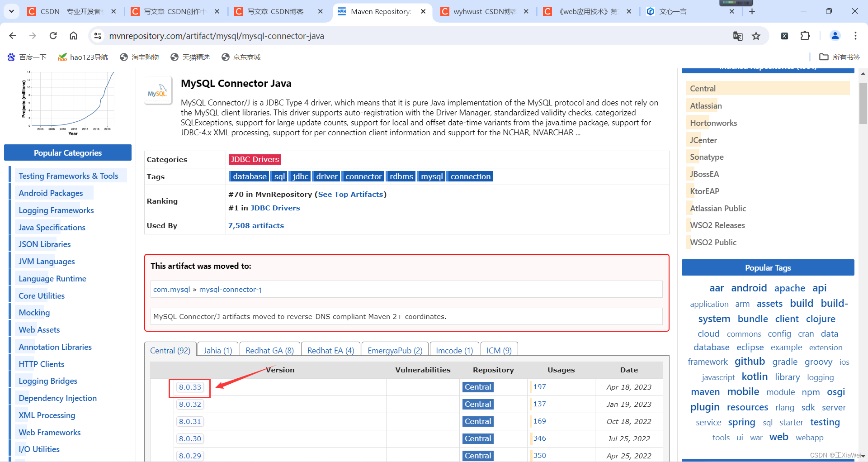Open the Mocking category

point(34,313)
